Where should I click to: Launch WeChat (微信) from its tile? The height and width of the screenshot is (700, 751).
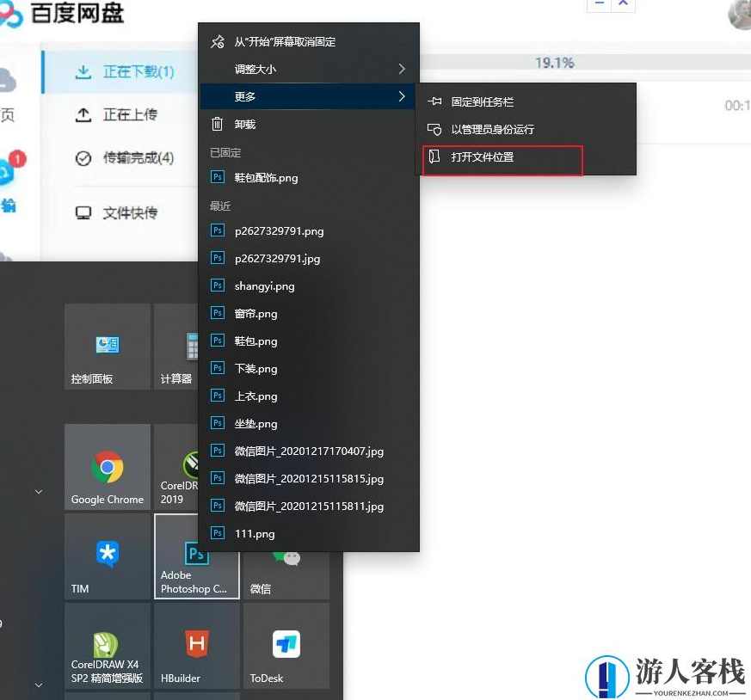click(286, 557)
